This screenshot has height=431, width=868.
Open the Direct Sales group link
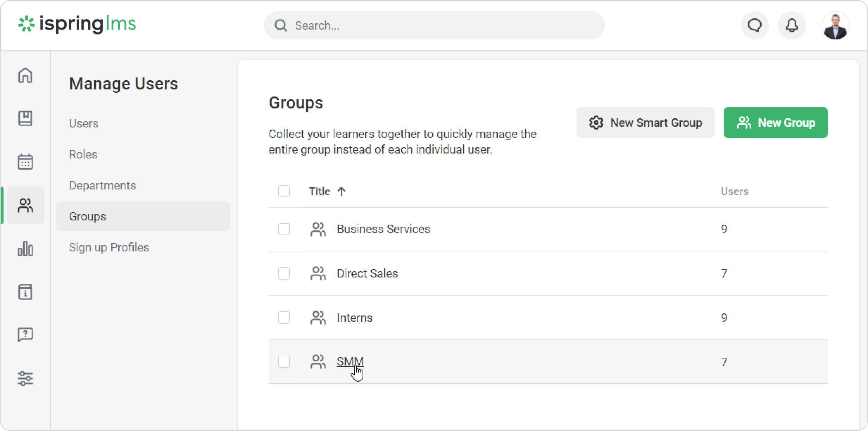(x=367, y=273)
